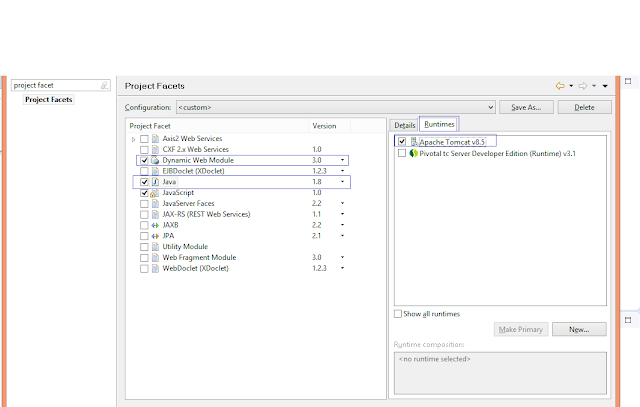
Task: Open Web Fragment Module version dropdown
Action: pyautogui.click(x=342, y=257)
